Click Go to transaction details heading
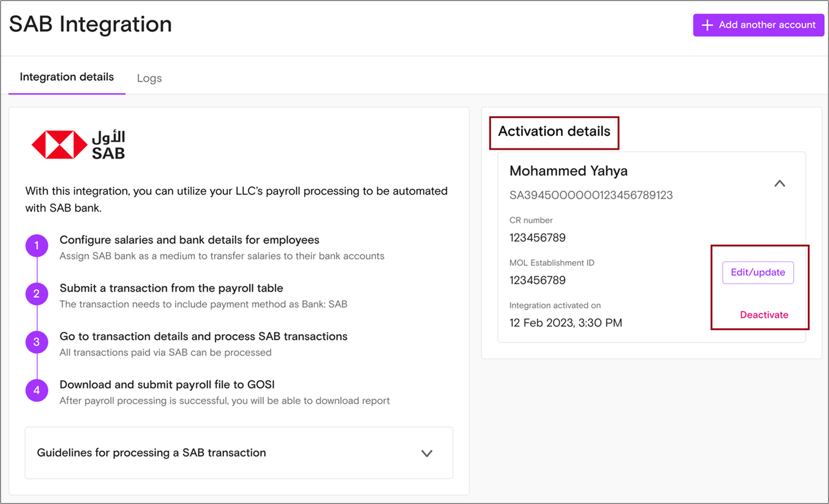Viewport: 829px width, 504px height. (x=203, y=336)
